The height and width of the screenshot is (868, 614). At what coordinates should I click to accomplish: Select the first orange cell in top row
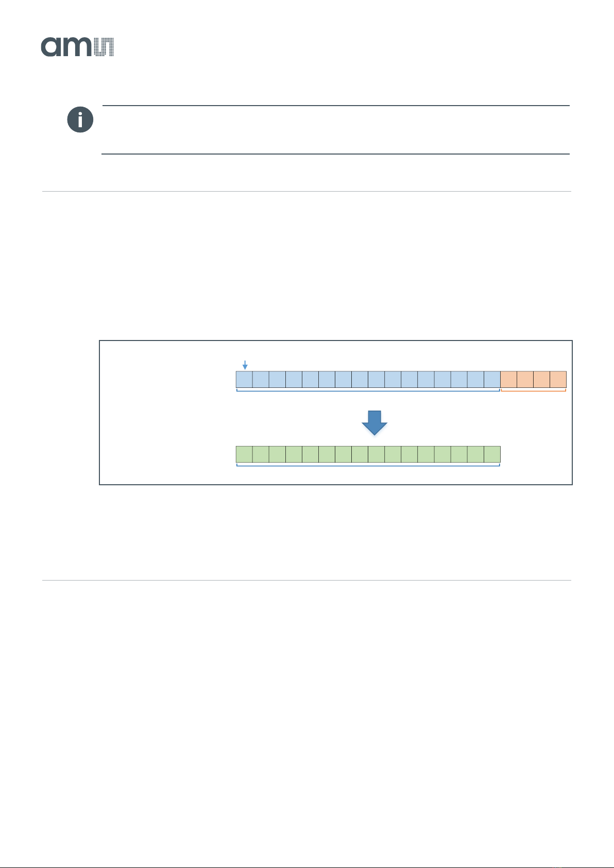pyautogui.click(x=508, y=380)
